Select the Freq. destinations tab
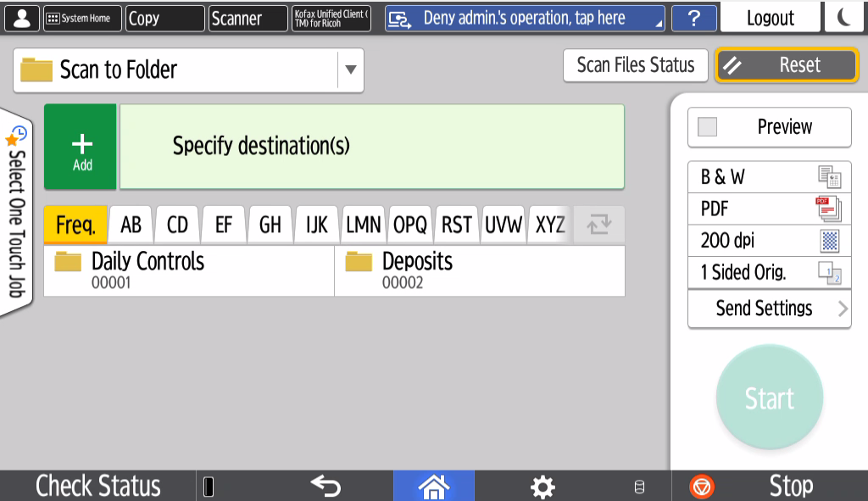The image size is (868, 501). (x=75, y=225)
